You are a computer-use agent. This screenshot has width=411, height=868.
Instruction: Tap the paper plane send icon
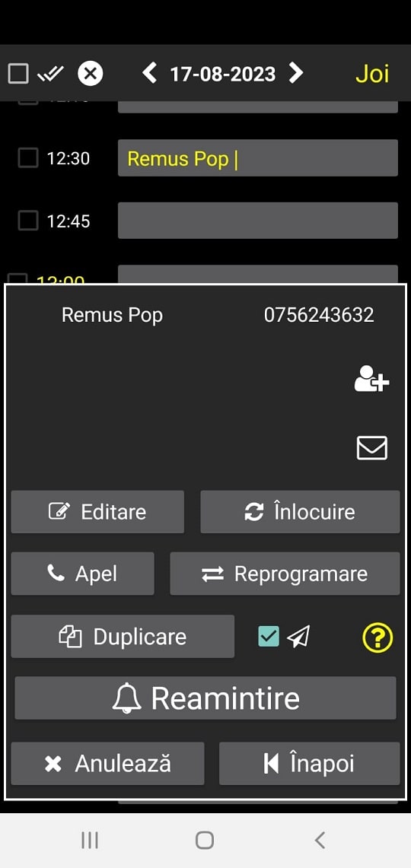298,637
